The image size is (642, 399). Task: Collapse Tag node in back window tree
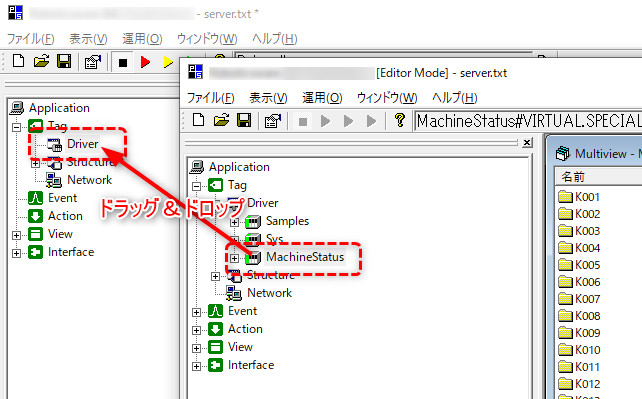pos(16,127)
